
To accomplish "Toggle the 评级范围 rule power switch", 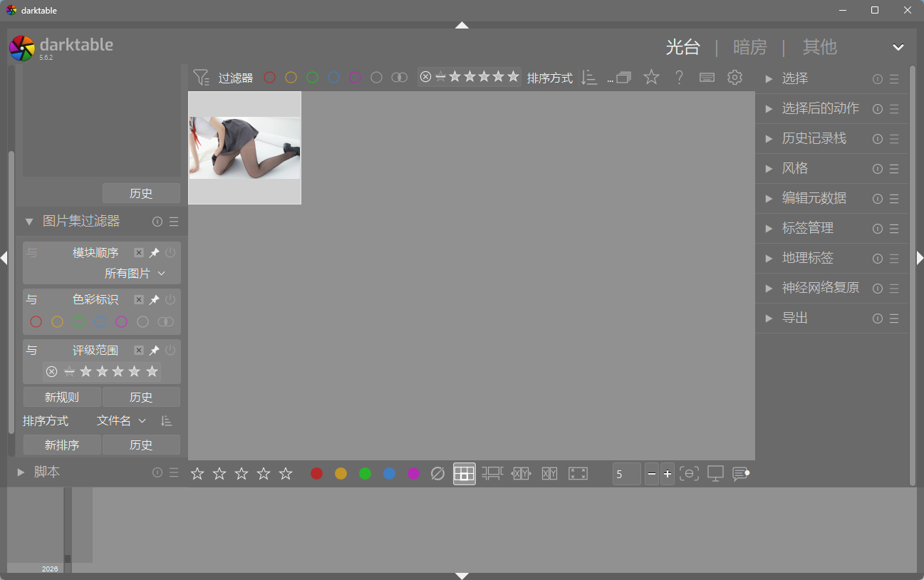I will click(x=170, y=351).
